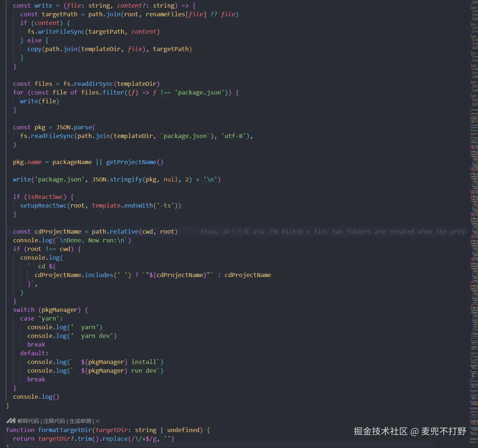
Task: Click the MarsCode logo icon in the code lens
Action: pyautogui.click(x=11, y=421)
